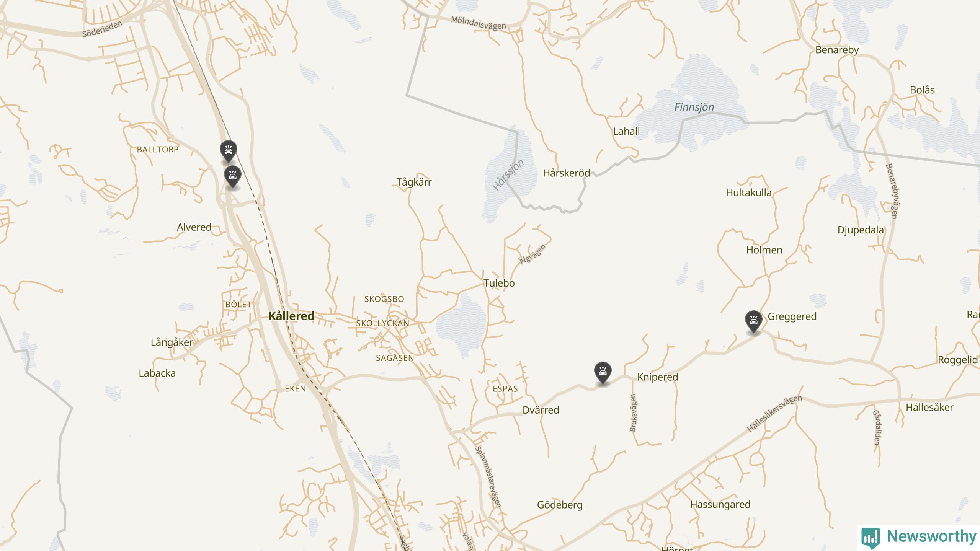
Task: Select the lower car marker above Alvered
Action: click(x=233, y=176)
